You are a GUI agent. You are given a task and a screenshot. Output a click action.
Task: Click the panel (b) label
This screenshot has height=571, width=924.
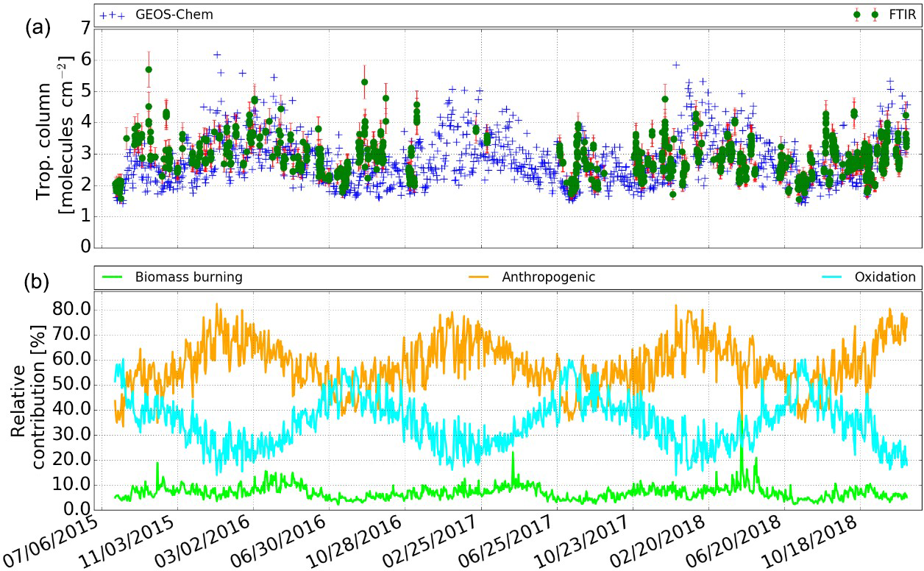(38, 281)
